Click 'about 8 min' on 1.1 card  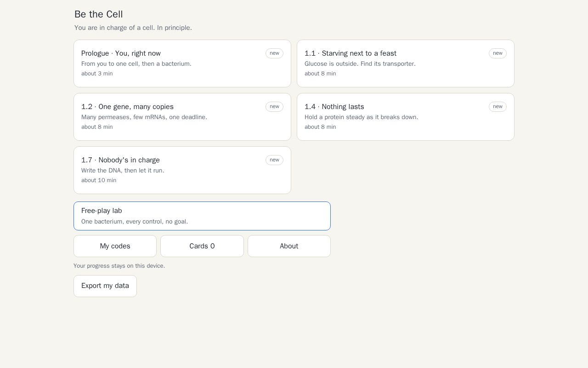pyautogui.click(x=320, y=74)
